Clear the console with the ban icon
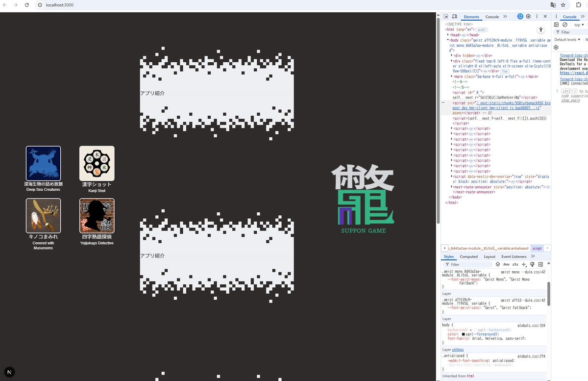588x381 pixels. pos(565,25)
